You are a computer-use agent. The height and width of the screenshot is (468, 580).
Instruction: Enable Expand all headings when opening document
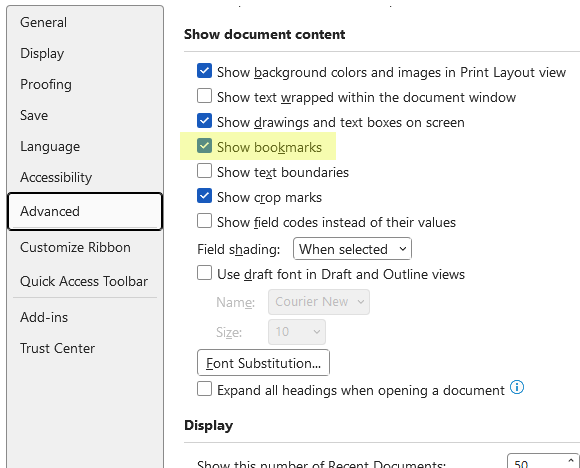click(204, 389)
